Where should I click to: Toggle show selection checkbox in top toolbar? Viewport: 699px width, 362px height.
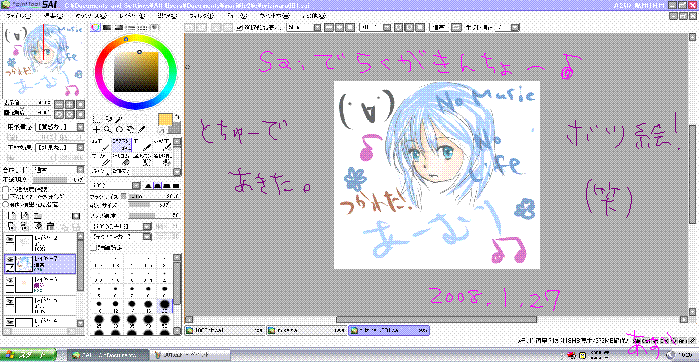point(239,28)
